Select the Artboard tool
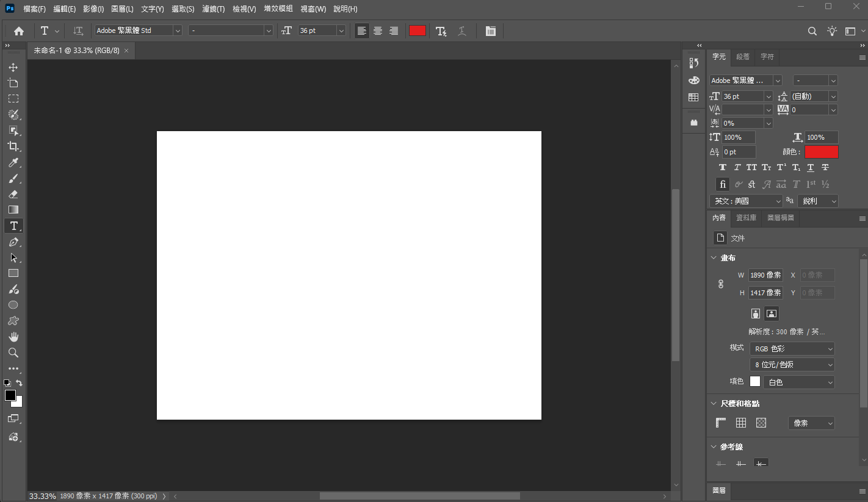 click(13, 83)
